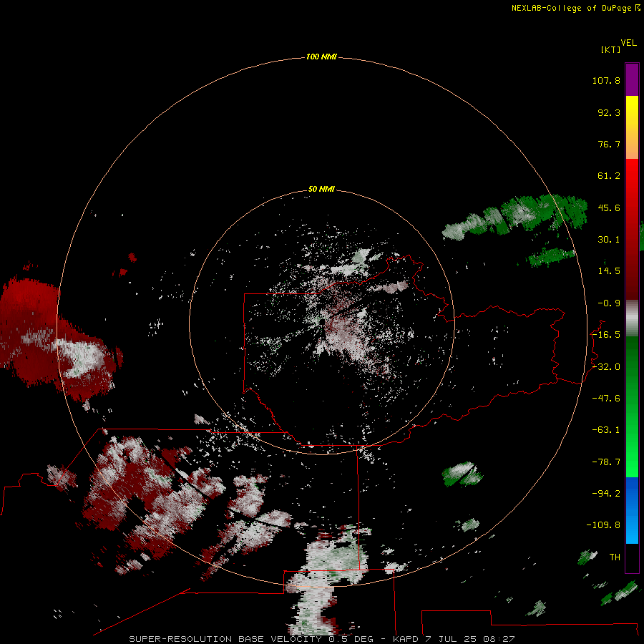644x644 pixels.
Task: Click the 50 NMI range ring label
Action: pos(321,189)
